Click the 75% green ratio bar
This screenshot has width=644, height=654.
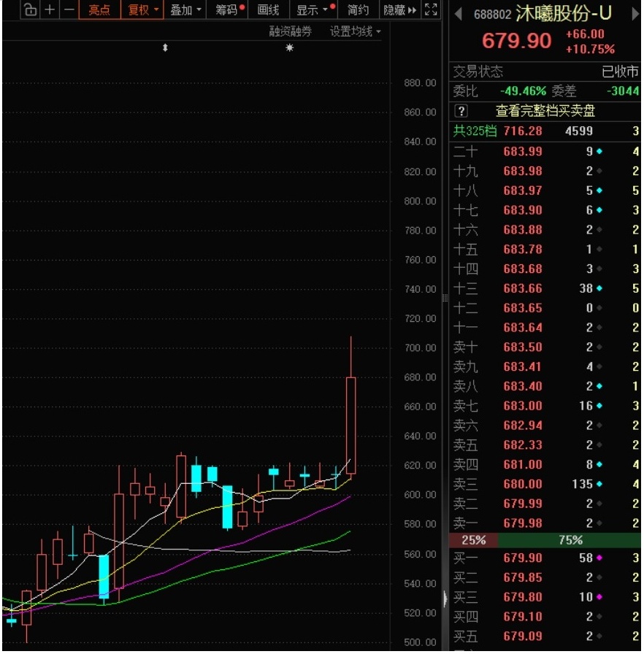570,540
